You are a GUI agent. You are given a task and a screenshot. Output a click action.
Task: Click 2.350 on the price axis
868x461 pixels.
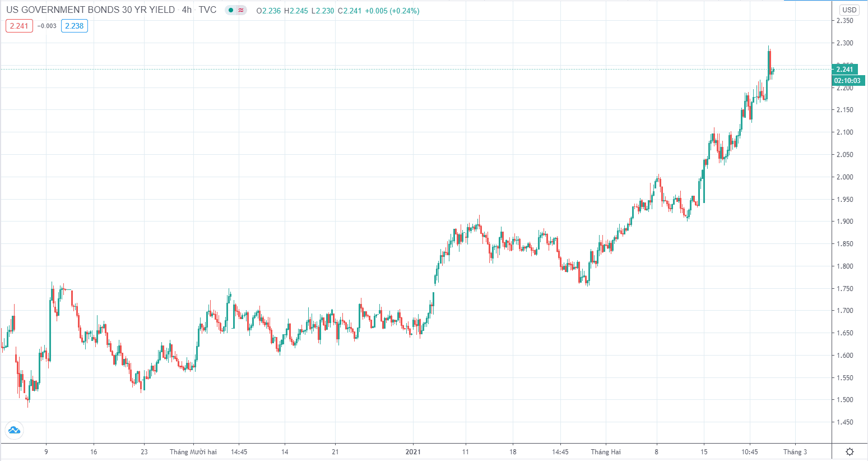pyautogui.click(x=844, y=21)
